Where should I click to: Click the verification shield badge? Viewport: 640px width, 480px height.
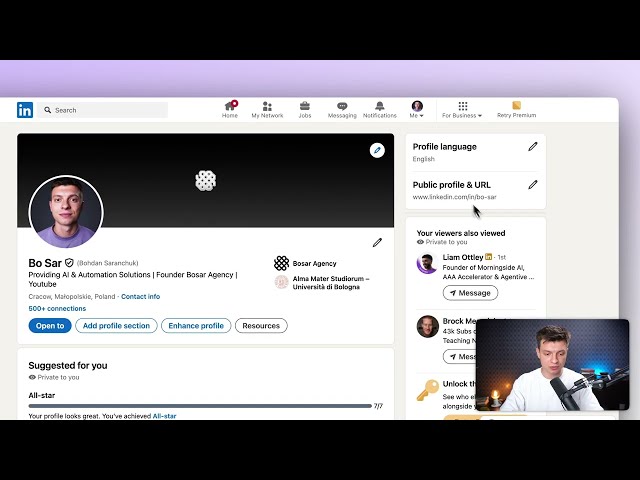click(x=69, y=262)
